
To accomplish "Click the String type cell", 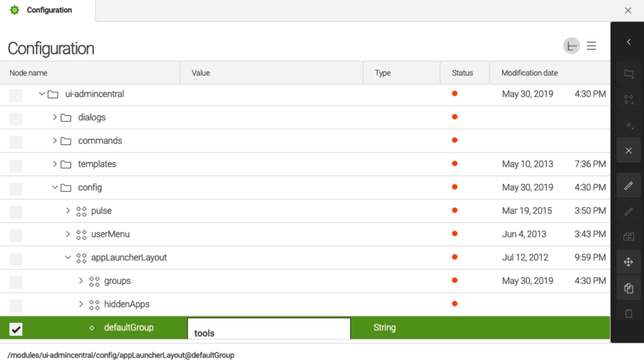I will coord(384,327).
